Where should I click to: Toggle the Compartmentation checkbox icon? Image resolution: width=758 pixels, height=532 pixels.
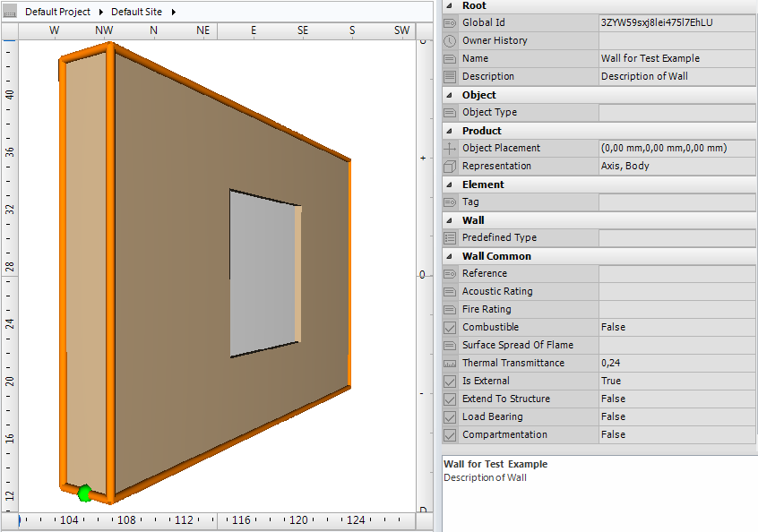[450, 434]
